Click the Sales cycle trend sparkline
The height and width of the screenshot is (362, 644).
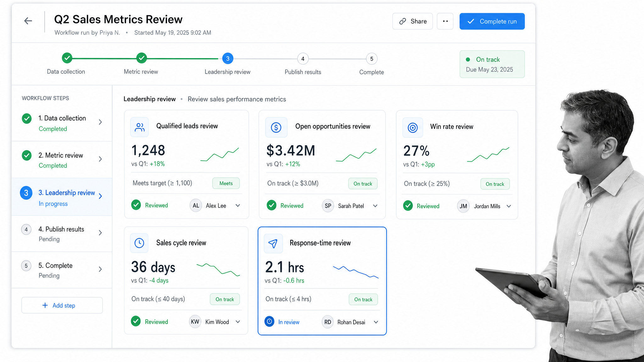point(218,270)
